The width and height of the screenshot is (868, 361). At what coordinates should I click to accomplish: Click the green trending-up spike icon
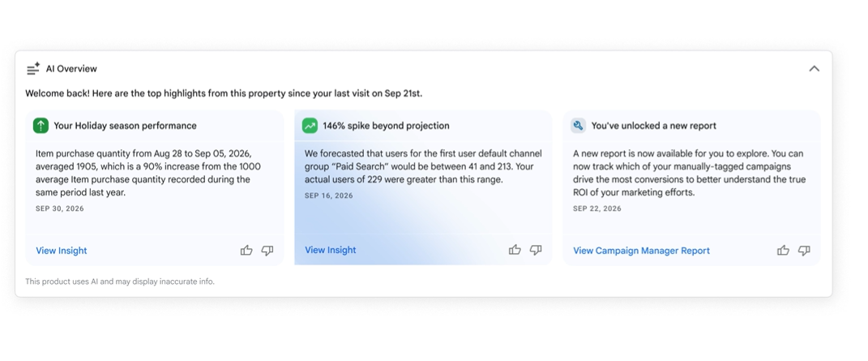[310, 126]
